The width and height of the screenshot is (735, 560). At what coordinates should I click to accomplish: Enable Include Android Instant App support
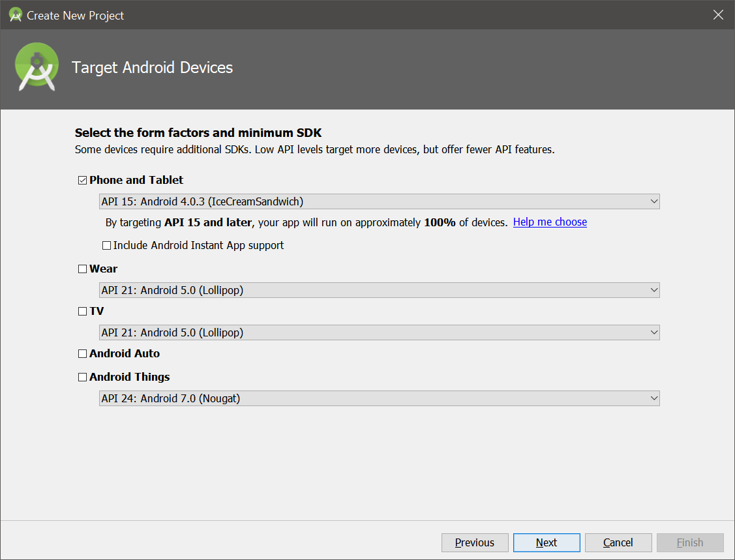(x=107, y=246)
